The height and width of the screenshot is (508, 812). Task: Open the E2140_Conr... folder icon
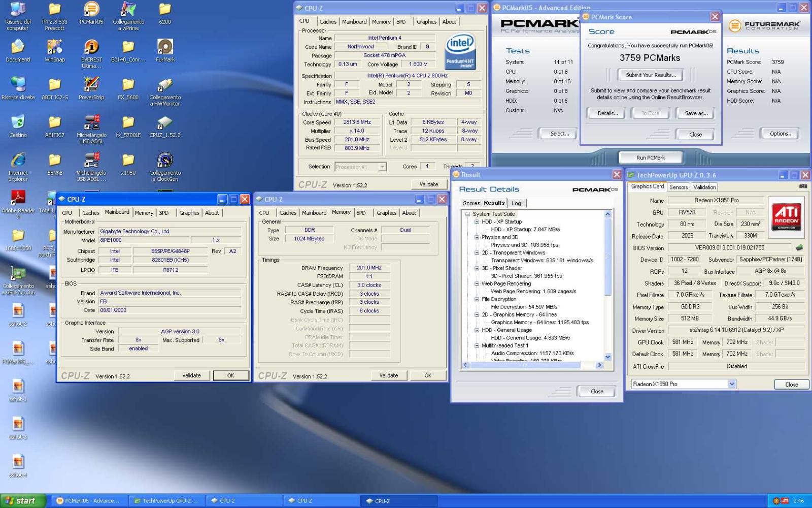[128, 51]
